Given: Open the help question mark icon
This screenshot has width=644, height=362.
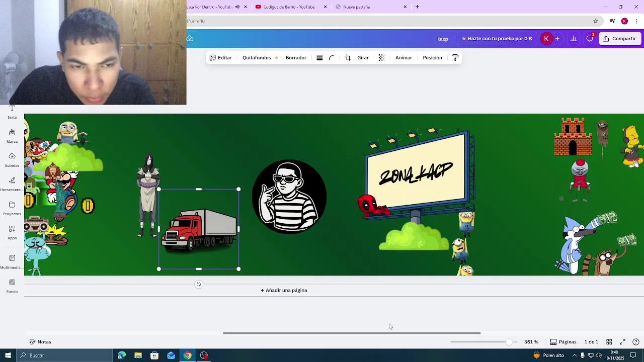Looking at the screenshot, I should coord(636,342).
